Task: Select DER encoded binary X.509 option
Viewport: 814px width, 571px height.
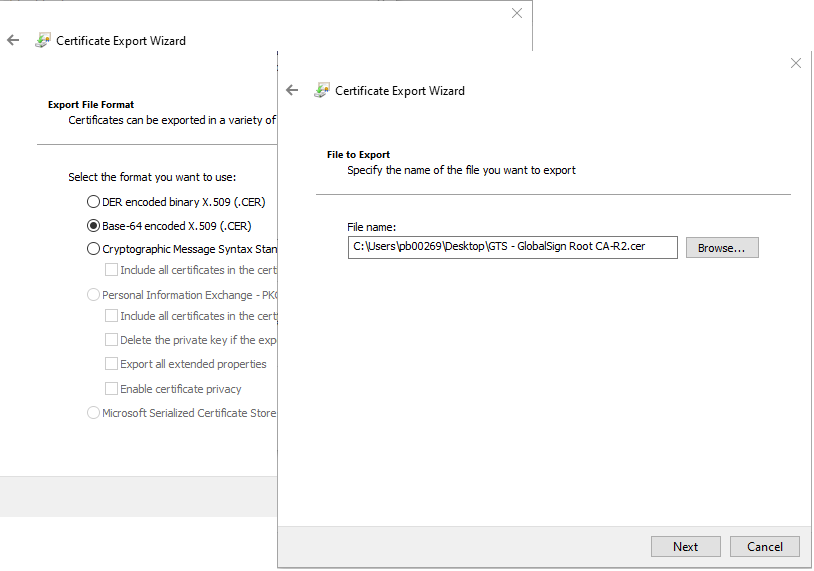Action: pyautogui.click(x=94, y=202)
